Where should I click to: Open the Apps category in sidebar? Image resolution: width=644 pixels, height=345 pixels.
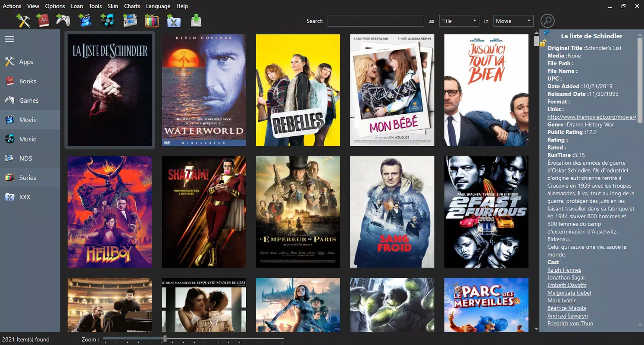pyautogui.click(x=30, y=62)
